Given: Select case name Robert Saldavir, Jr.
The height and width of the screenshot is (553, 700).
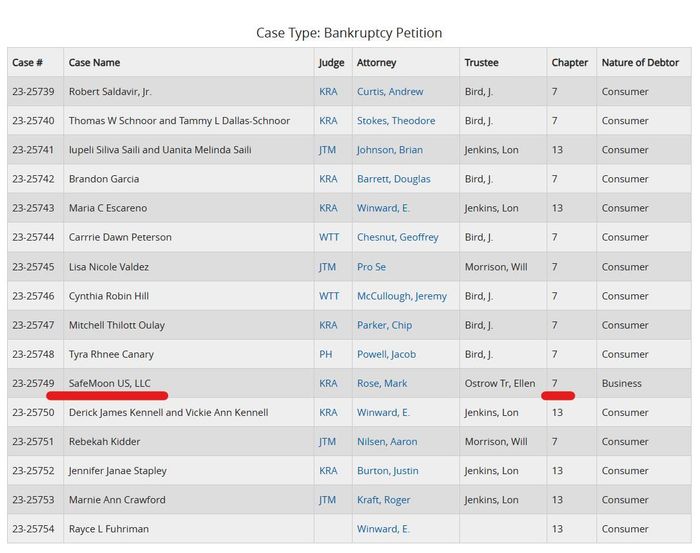Looking at the screenshot, I should click(x=110, y=91).
